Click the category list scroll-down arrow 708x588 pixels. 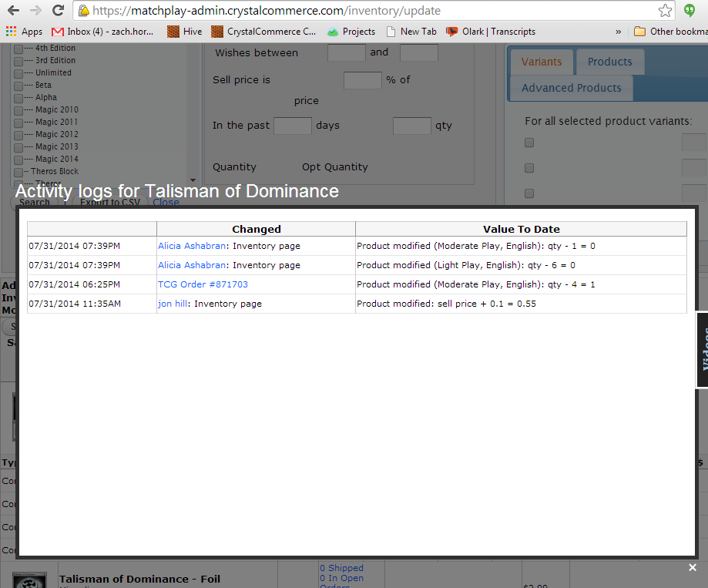pos(193,180)
